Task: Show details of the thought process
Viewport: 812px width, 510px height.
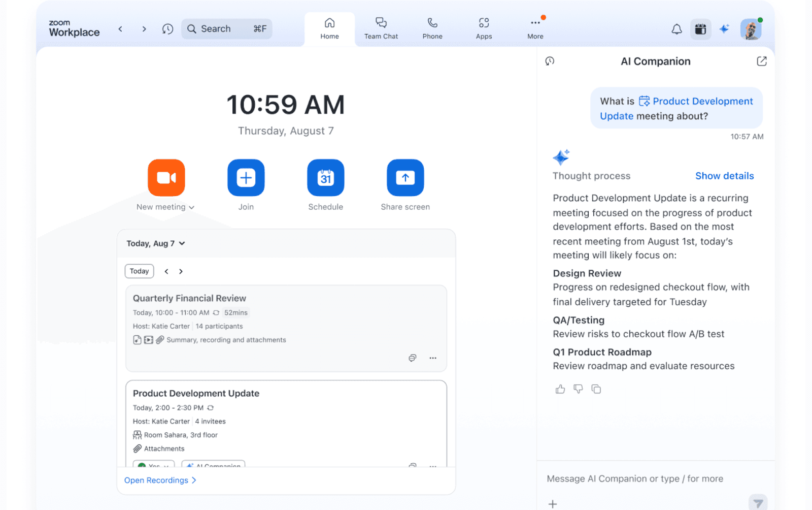Action: coord(724,176)
